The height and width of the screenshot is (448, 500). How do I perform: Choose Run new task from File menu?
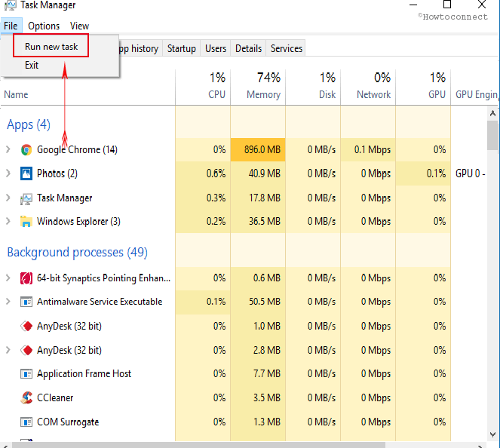[51, 47]
